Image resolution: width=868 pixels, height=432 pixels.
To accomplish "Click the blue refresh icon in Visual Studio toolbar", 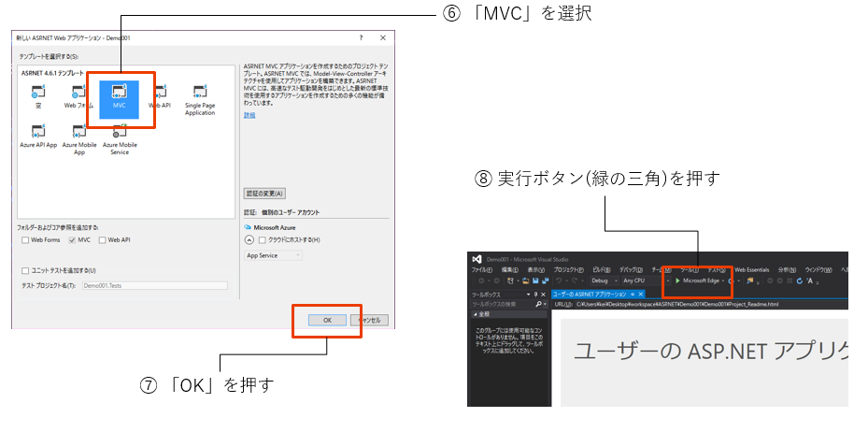I will click(x=800, y=281).
